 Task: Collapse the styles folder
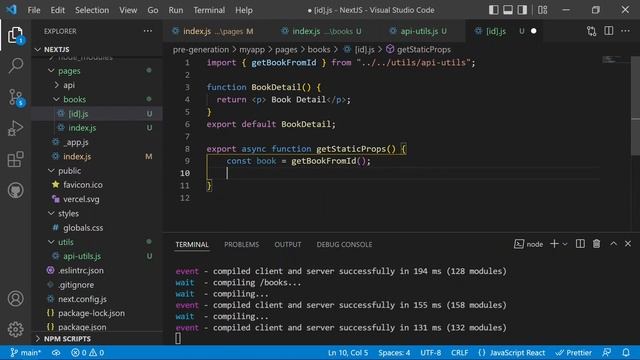(97, 213)
